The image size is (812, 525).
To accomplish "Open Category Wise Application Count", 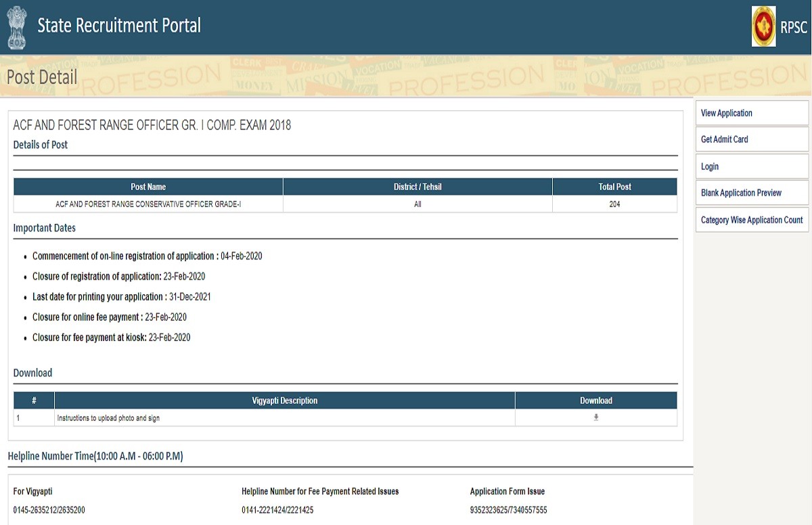I will (751, 220).
